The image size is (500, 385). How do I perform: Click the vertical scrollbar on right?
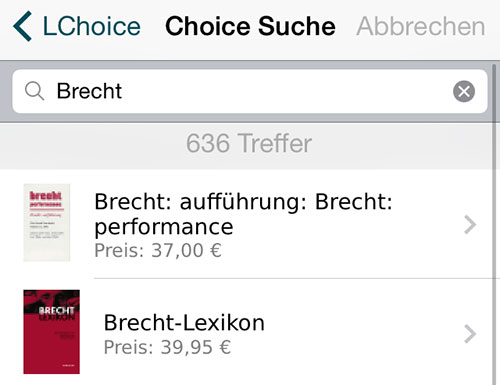(495, 223)
